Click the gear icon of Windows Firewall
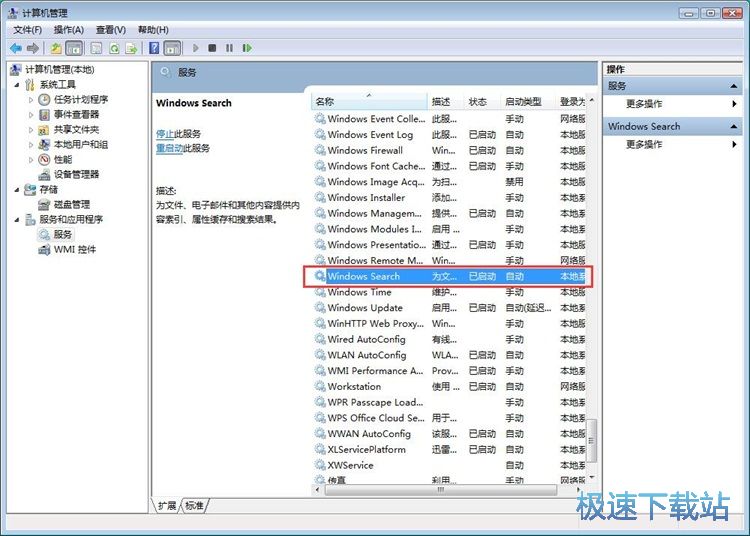Image resolution: width=750 pixels, height=536 pixels. tap(320, 150)
